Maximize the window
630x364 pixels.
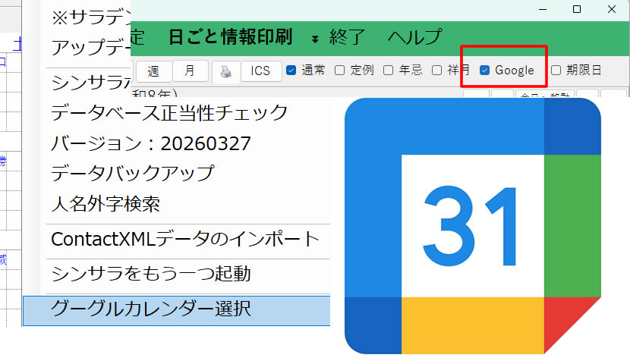(577, 9)
